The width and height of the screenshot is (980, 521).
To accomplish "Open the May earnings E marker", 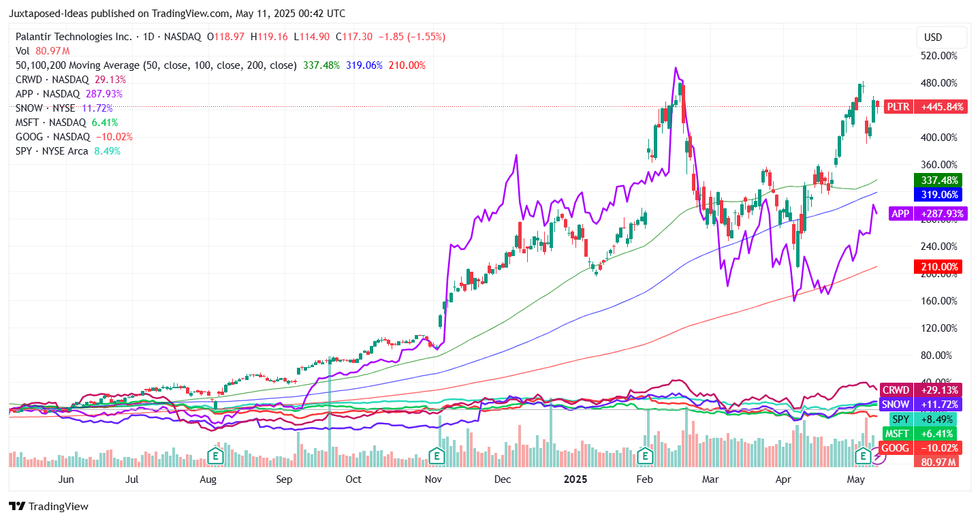I will tap(864, 456).
